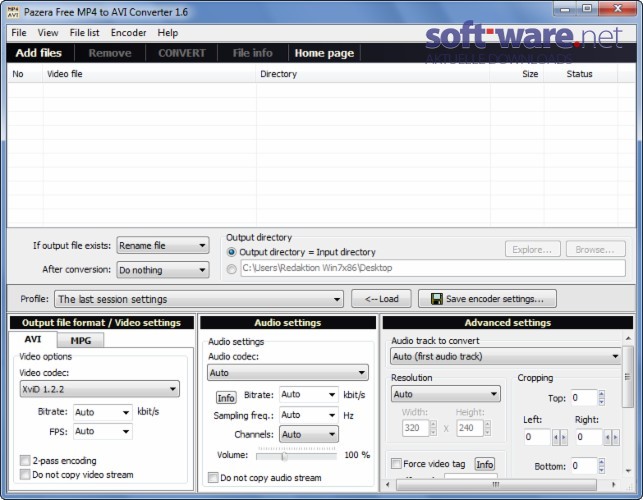Click the Remove toolbar button
The image size is (643, 500).
110,53
